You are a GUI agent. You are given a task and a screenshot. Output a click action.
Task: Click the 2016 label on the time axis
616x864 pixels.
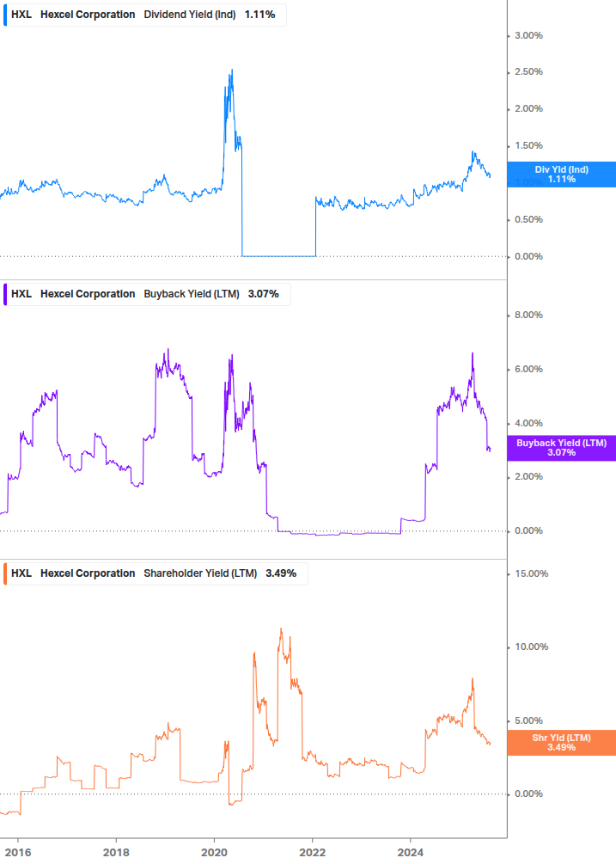(x=18, y=853)
